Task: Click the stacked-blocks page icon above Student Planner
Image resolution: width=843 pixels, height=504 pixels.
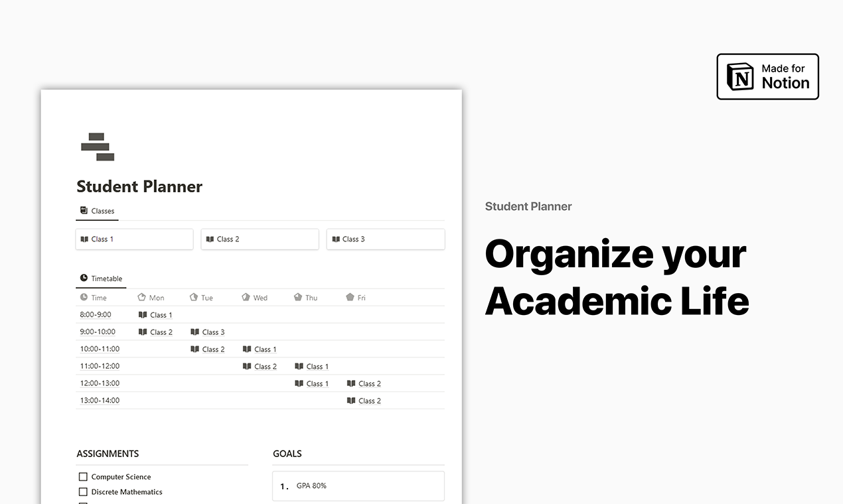Action: coord(97,147)
